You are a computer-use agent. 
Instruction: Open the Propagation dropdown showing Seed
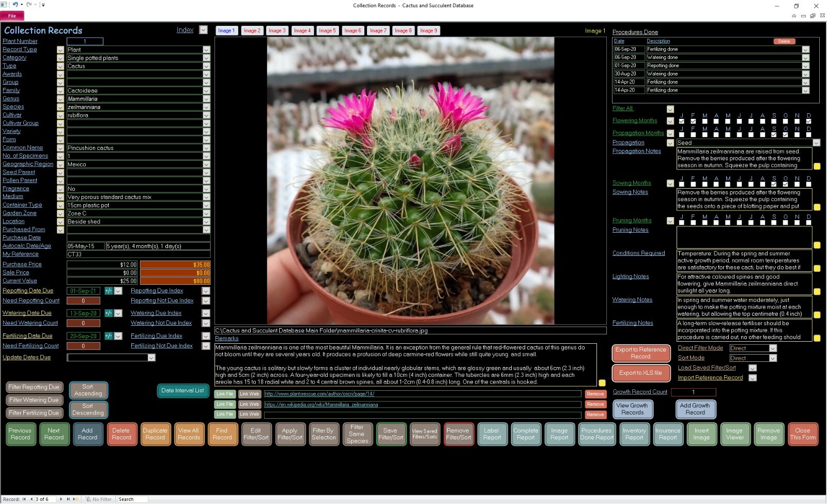817,143
